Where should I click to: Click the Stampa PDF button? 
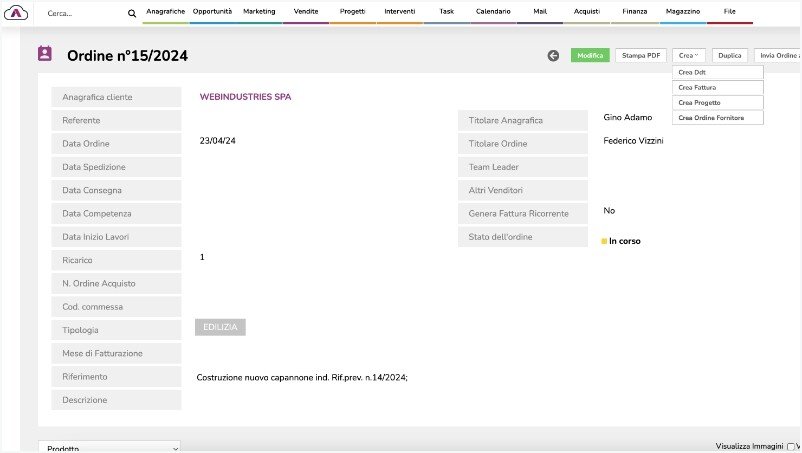640,56
